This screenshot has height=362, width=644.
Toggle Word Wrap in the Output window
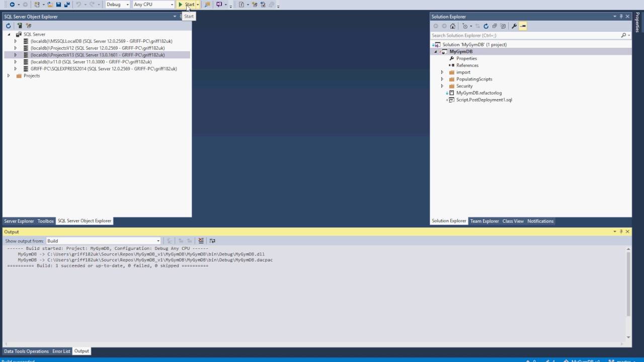(x=212, y=241)
